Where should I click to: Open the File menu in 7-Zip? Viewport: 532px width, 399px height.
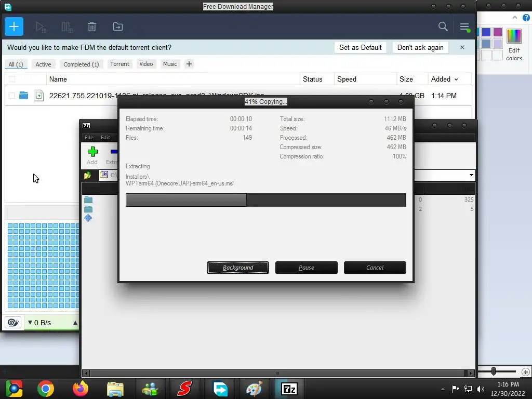[89, 137]
